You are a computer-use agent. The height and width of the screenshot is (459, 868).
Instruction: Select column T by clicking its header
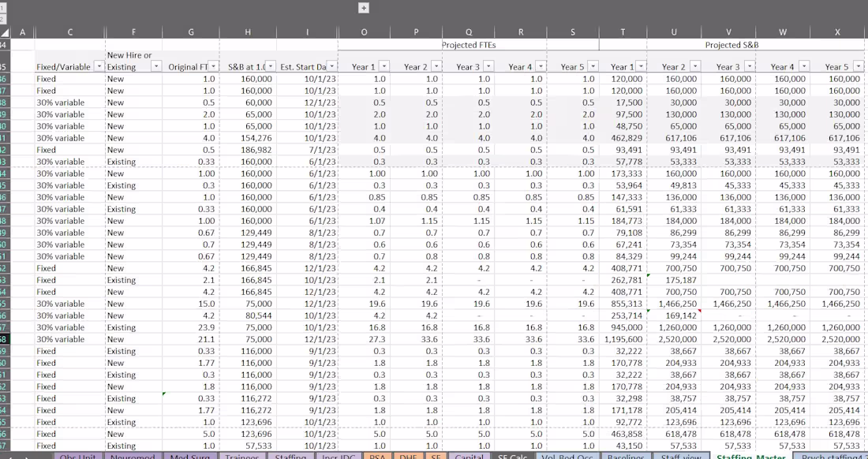point(623,32)
